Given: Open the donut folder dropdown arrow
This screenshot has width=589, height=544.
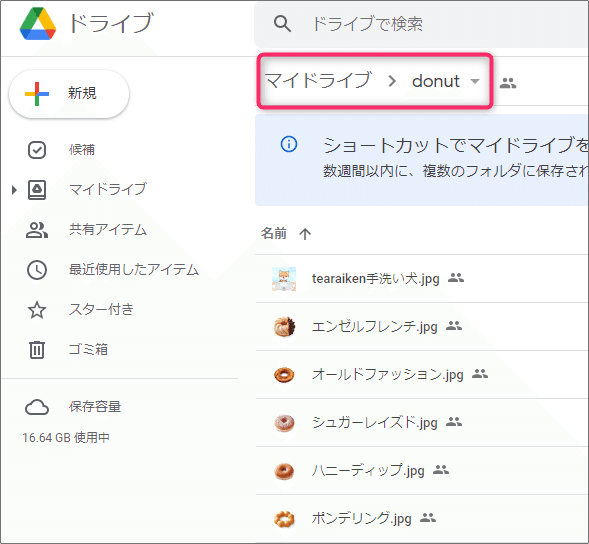Looking at the screenshot, I should coord(475,81).
